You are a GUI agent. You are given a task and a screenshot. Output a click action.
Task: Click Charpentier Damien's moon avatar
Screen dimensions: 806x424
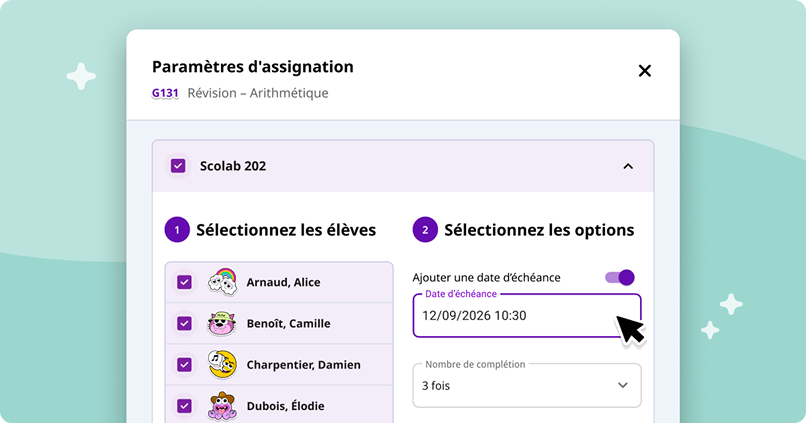222,364
